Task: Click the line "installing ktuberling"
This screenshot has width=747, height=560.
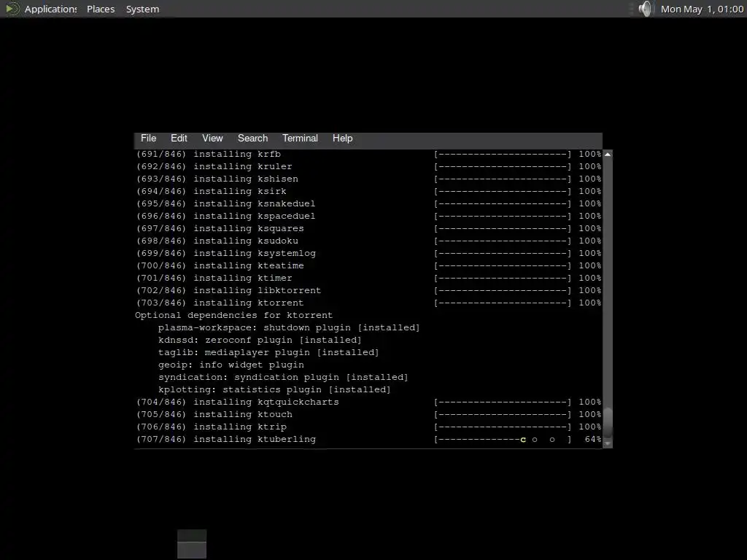Action: pyautogui.click(x=368, y=439)
